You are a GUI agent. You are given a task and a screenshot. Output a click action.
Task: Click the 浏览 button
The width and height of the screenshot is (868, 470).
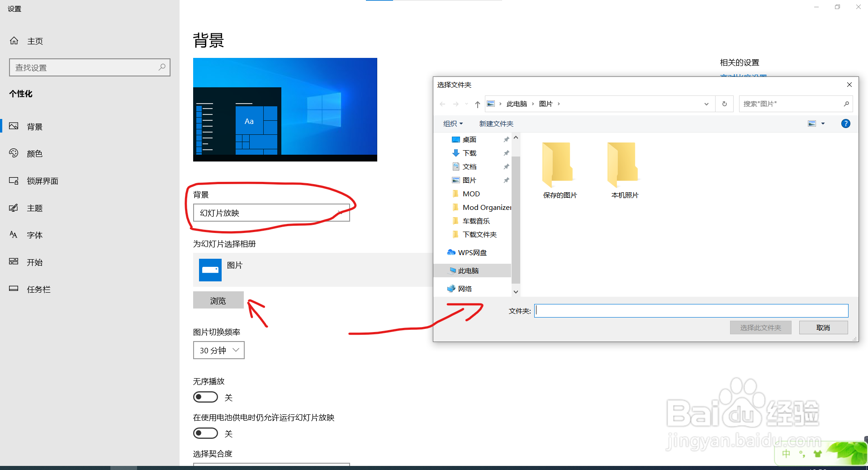[218, 300]
